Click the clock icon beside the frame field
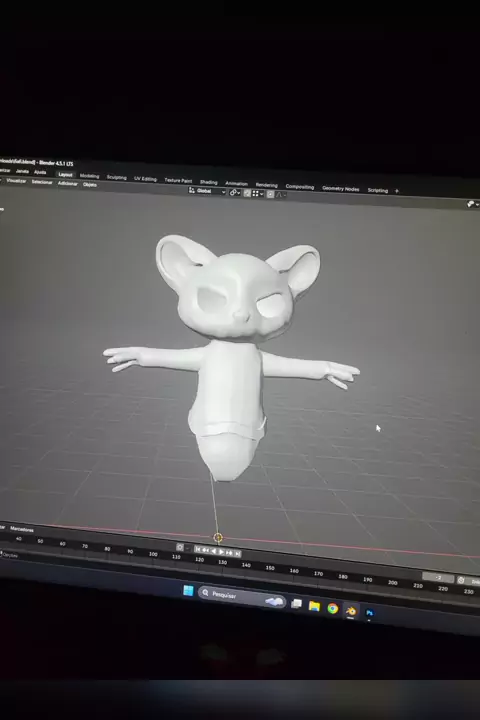 click(x=461, y=580)
